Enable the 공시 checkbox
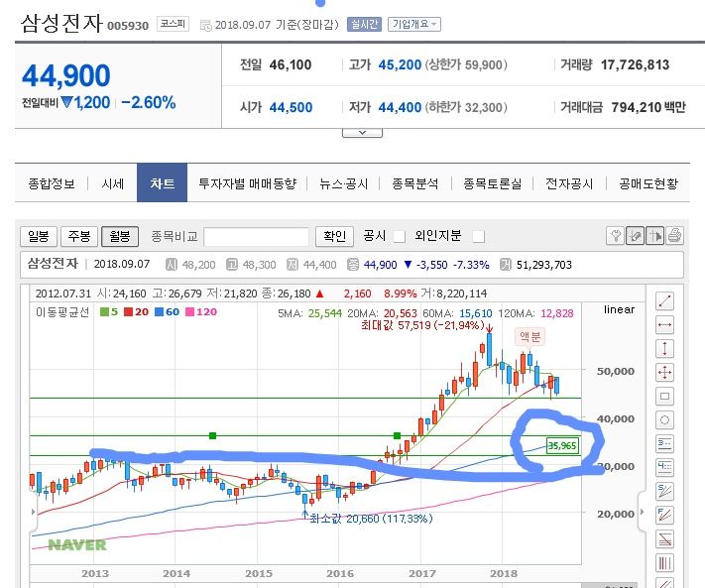The width and height of the screenshot is (705, 588). (x=399, y=236)
